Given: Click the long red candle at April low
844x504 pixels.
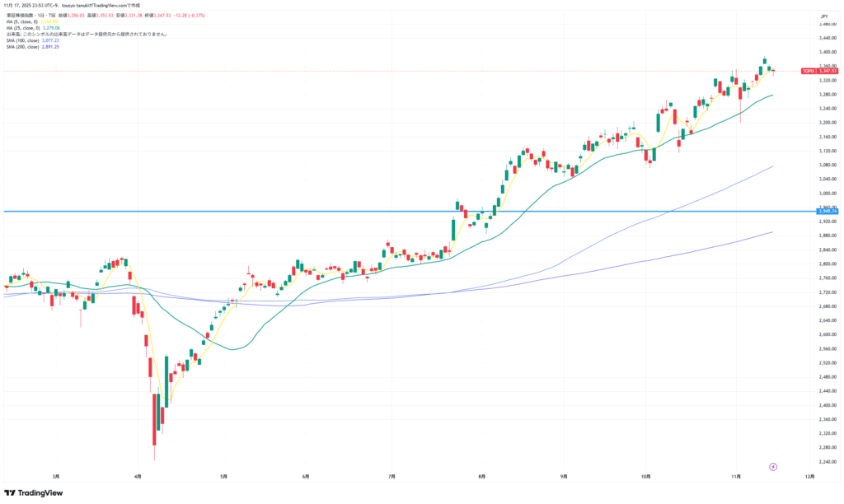Looking at the screenshot, I should 155,424.
